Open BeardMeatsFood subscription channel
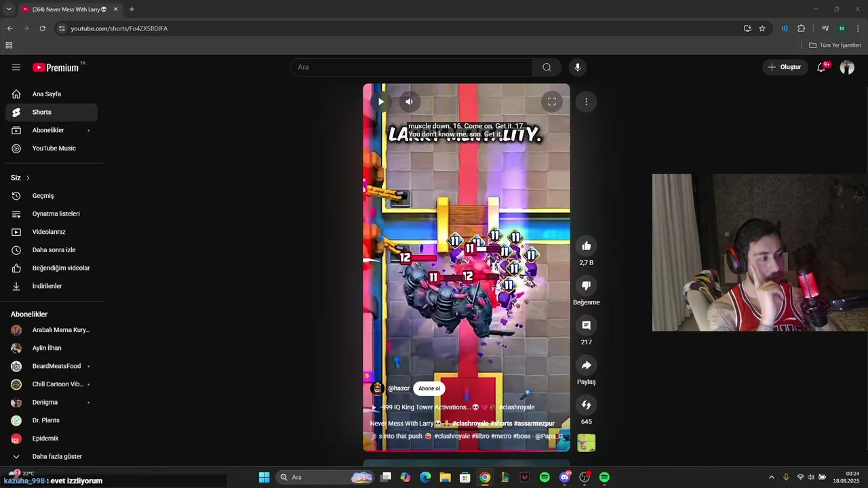The image size is (868, 488). click(52, 366)
